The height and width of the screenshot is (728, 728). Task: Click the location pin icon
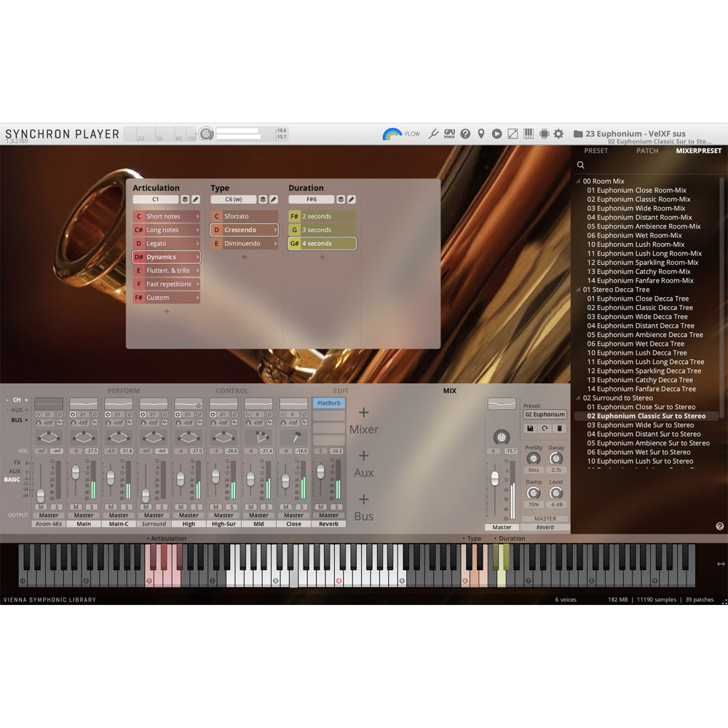pyautogui.click(x=481, y=134)
